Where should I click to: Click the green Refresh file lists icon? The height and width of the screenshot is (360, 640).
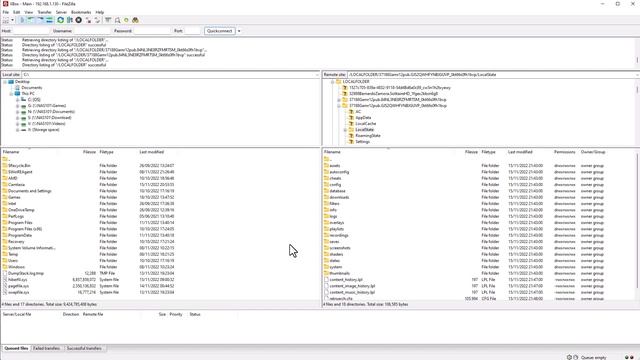point(60,20)
